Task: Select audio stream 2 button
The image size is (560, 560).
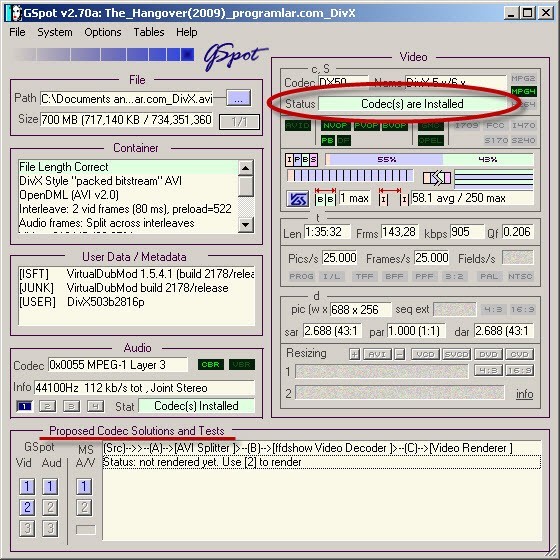Action: pos(48,406)
